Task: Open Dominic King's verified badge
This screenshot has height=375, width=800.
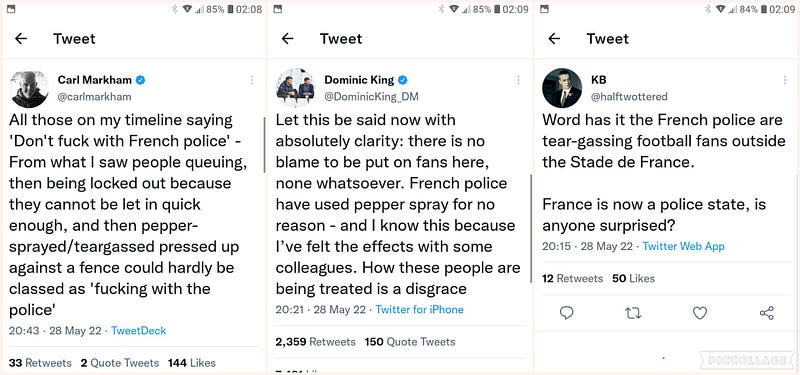Action: 403,80
